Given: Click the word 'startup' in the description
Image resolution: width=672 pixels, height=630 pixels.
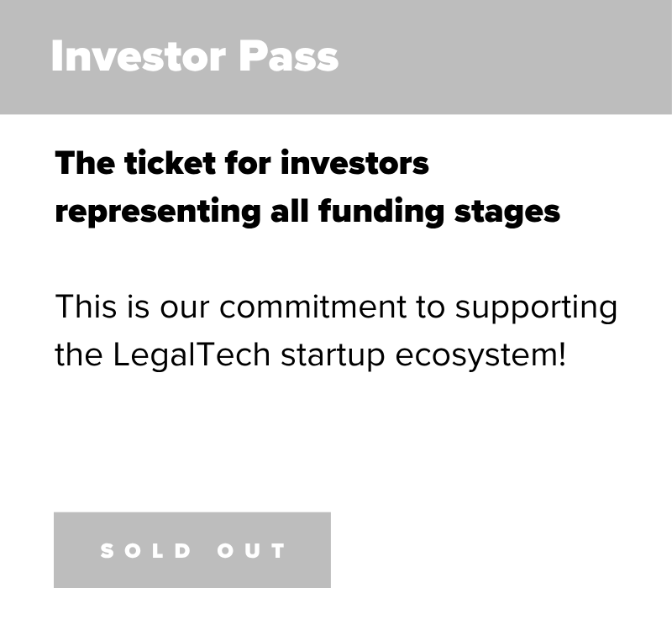Looking at the screenshot, I should (x=333, y=356).
